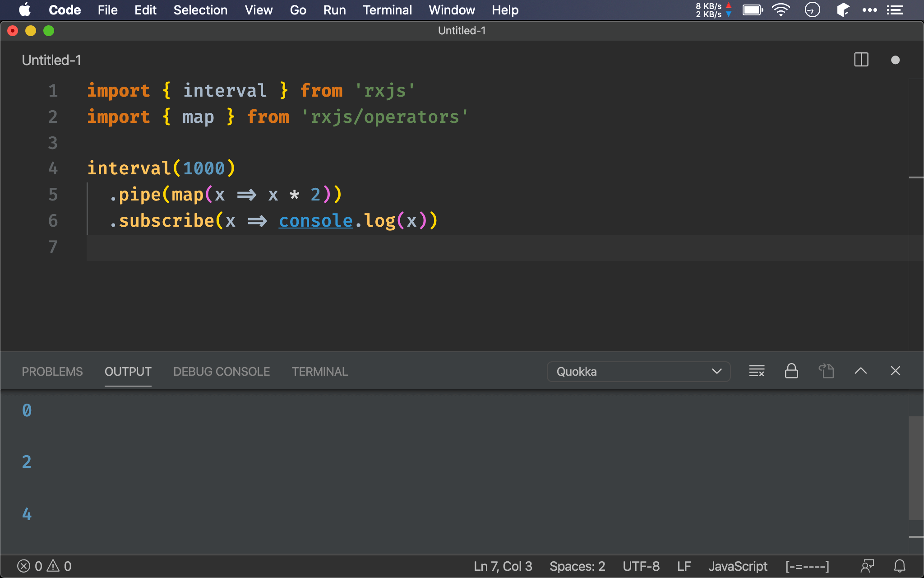Open output log in editor
Viewport: 924px width, 578px height.
(826, 371)
